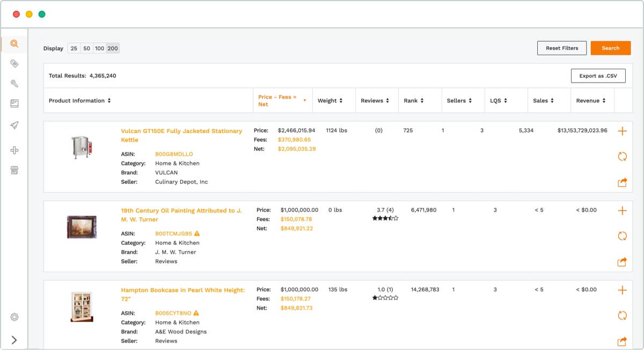Click the Total Results 4,365,240 text

[x=83, y=76]
